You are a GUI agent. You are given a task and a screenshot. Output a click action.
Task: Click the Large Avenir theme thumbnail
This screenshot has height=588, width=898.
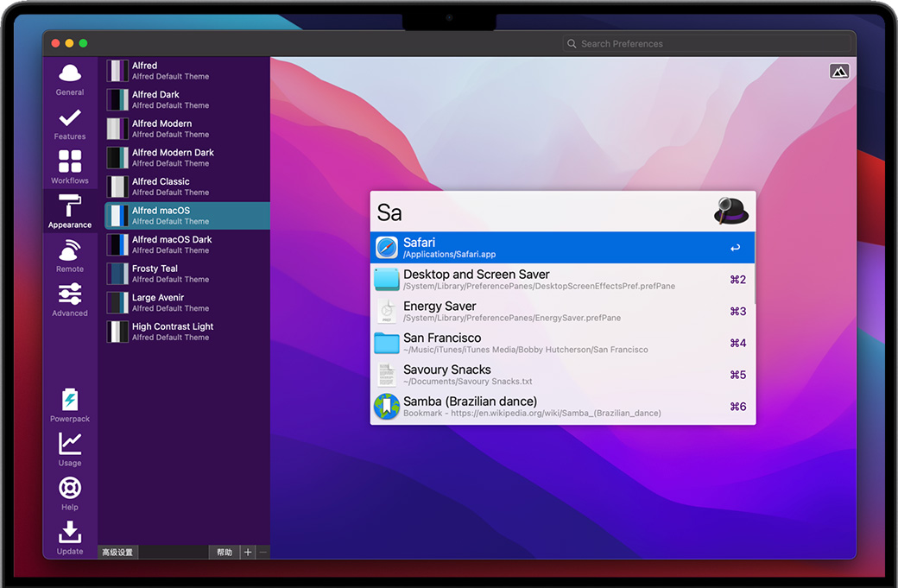[117, 303]
